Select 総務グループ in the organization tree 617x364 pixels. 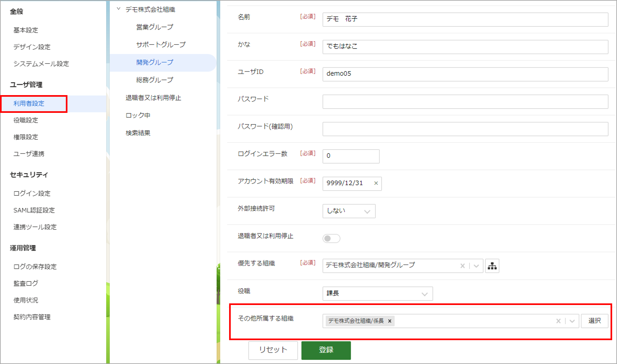155,80
